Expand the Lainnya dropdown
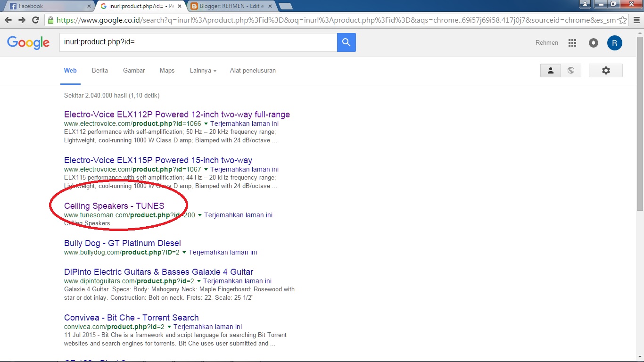The height and width of the screenshot is (362, 644). (x=203, y=71)
